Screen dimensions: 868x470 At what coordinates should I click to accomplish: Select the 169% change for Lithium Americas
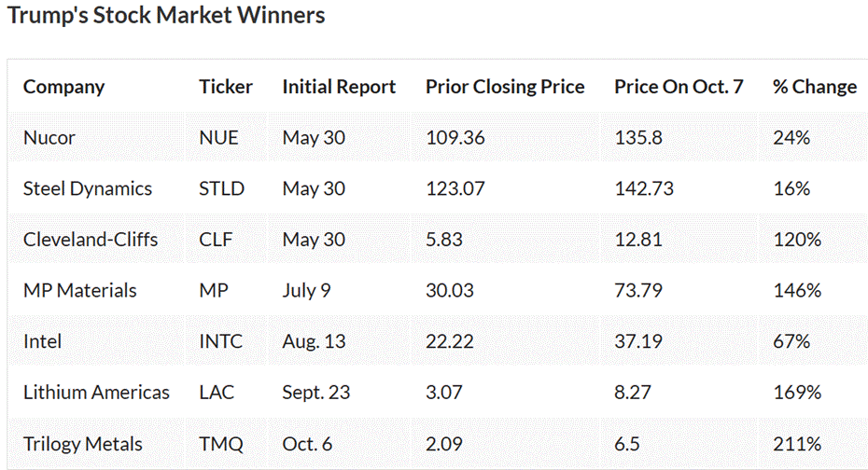pos(796,393)
